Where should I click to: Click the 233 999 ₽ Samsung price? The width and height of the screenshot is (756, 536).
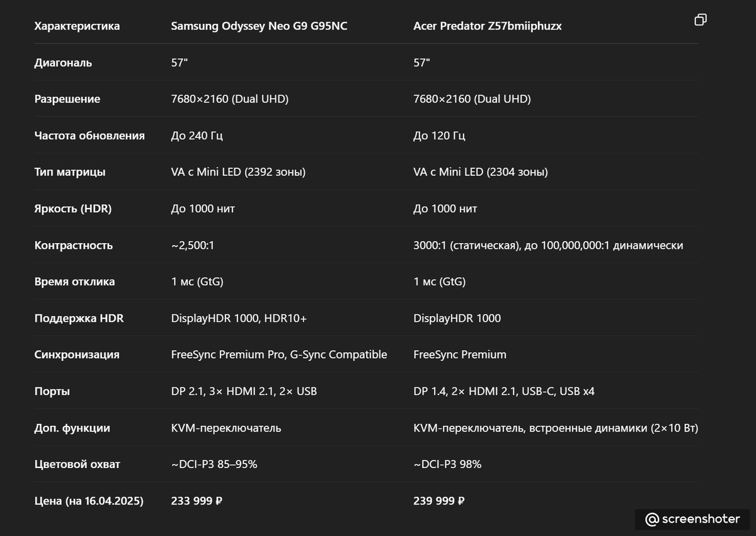[197, 501]
